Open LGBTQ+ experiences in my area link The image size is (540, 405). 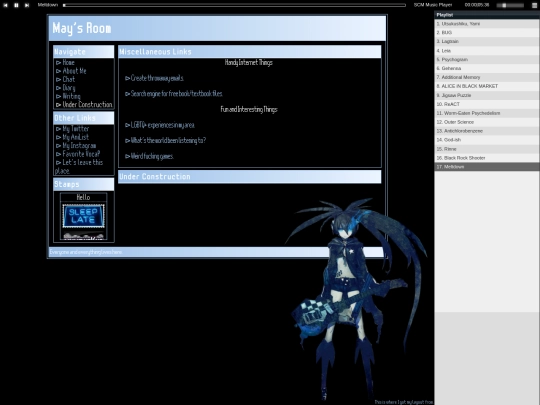tap(163, 125)
